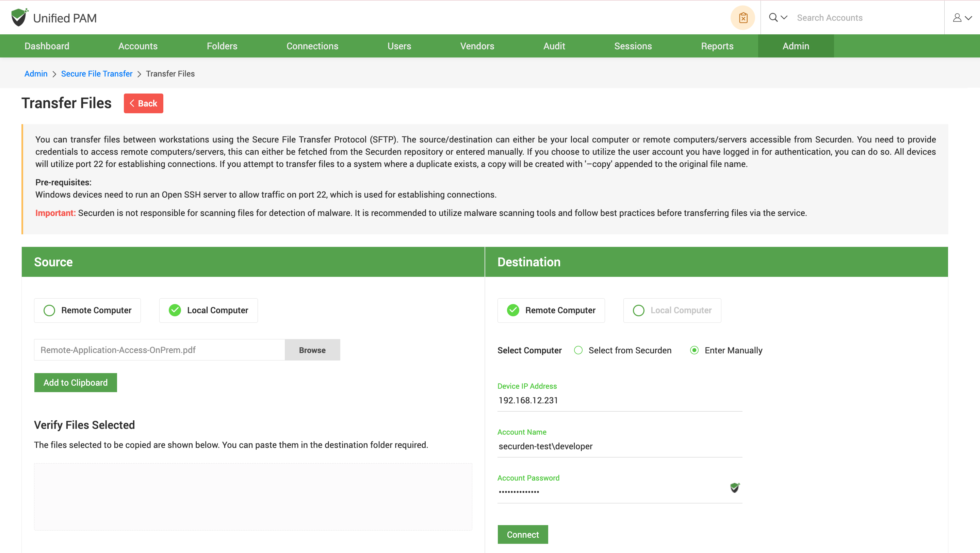Click the Connect button
980x553 pixels.
(x=522, y=534)
